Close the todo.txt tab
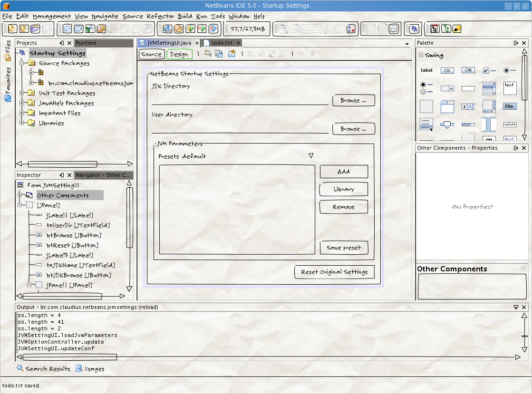The image size is (532, 394). [239, 43]
